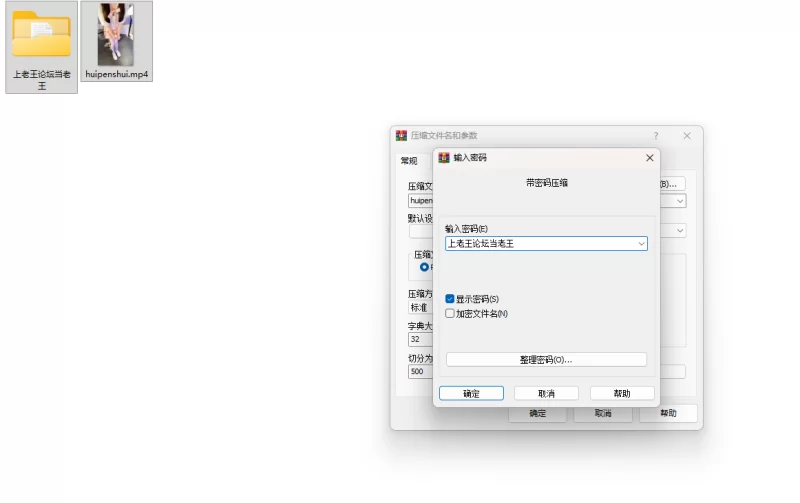Select the huipenshui.mp4 video thumbnail

(x=116, y=36)
